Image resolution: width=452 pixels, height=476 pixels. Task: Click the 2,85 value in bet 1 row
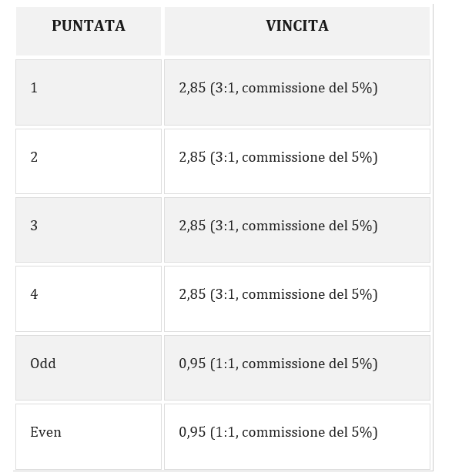[193, 88]
